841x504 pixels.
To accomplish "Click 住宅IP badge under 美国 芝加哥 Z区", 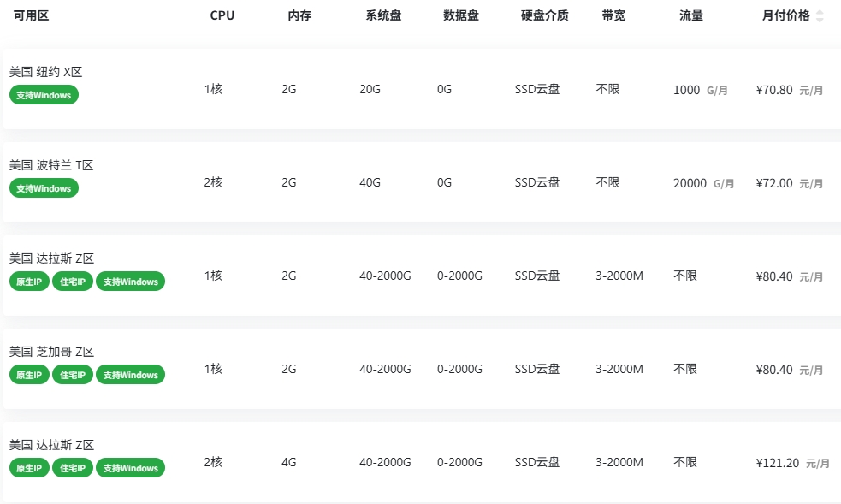I will click(72, 374).
